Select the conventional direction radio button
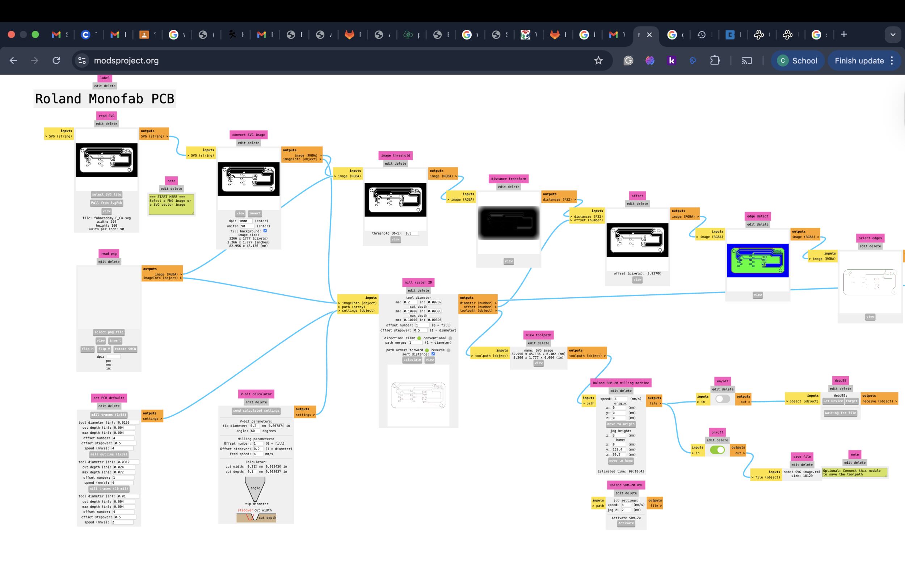 [450, 338]
